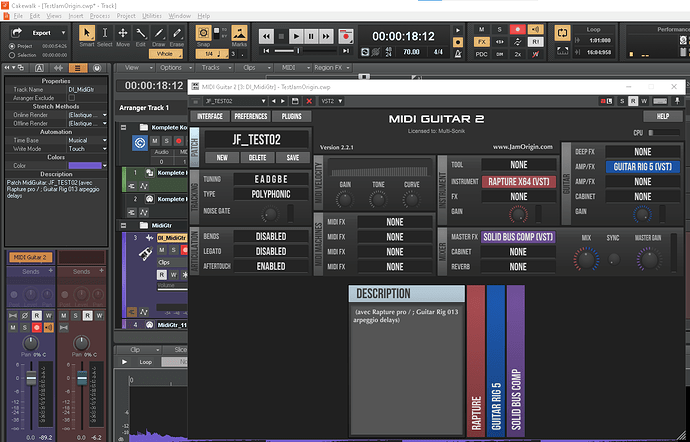Toggle the purple strip phase invert icon
This screenshot has width=690, height=442.
coord(25,316)
